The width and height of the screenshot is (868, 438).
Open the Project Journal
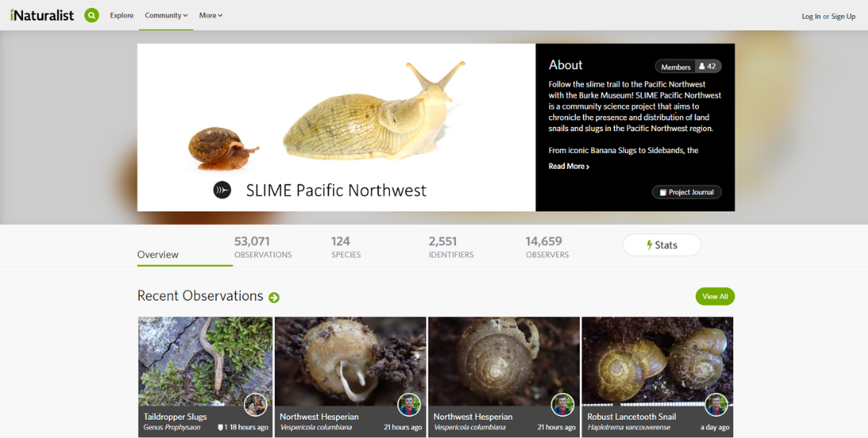click(687, 192)
